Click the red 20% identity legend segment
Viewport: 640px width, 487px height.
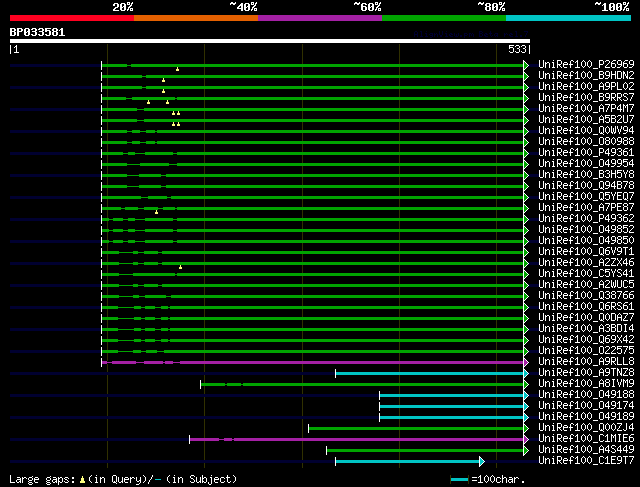72,18
